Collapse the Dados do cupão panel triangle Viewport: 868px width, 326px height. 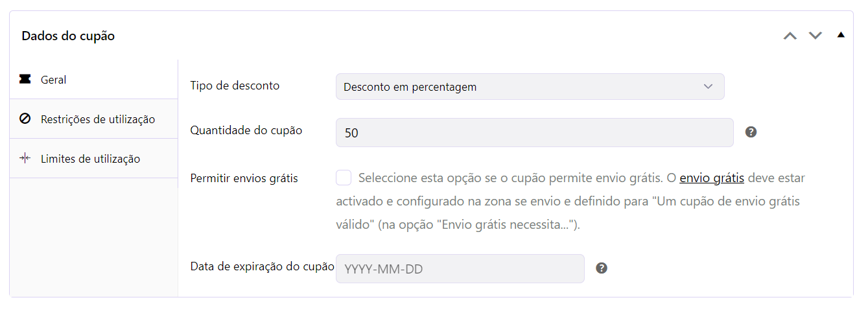[841, 35]
